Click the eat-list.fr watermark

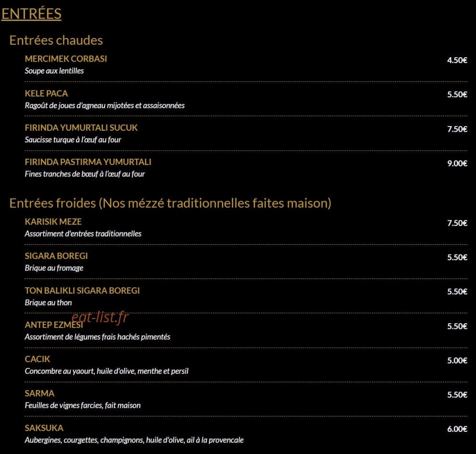click(x=100, y=317)
